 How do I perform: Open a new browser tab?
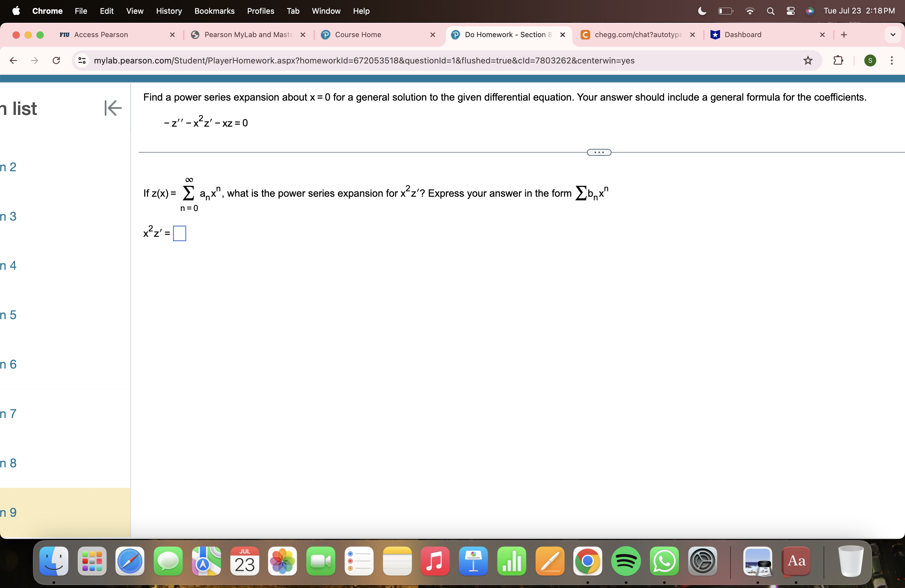coord(844,35)
